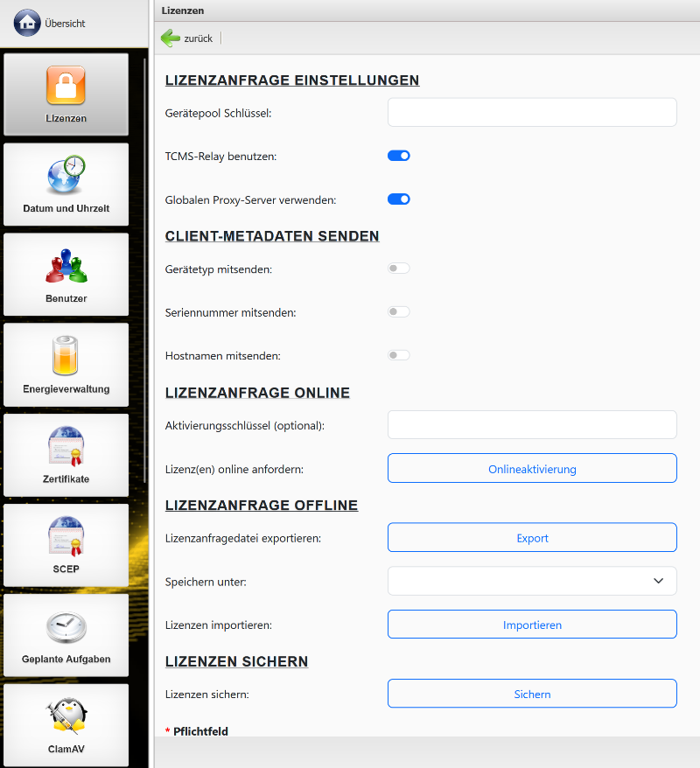Turn off Globalen Proxy-Server verwenden switch
This screenshot has width=700, height=768.
coord(399,199)
